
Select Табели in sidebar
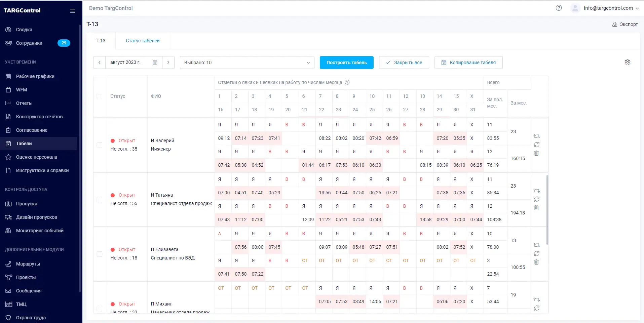coord(39,144)
